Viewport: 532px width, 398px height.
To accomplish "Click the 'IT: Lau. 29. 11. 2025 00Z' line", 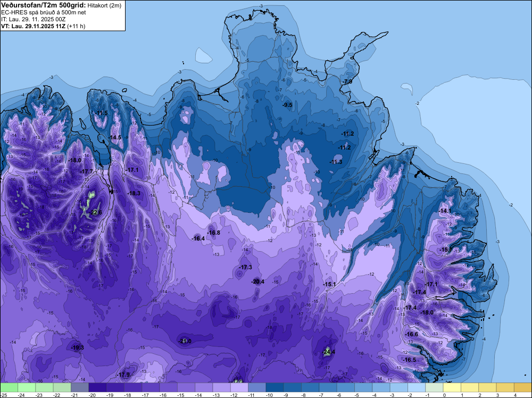I will pos(33,19).
